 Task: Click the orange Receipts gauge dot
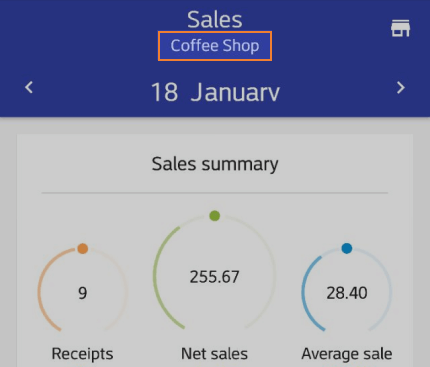(x=83, y=248)
